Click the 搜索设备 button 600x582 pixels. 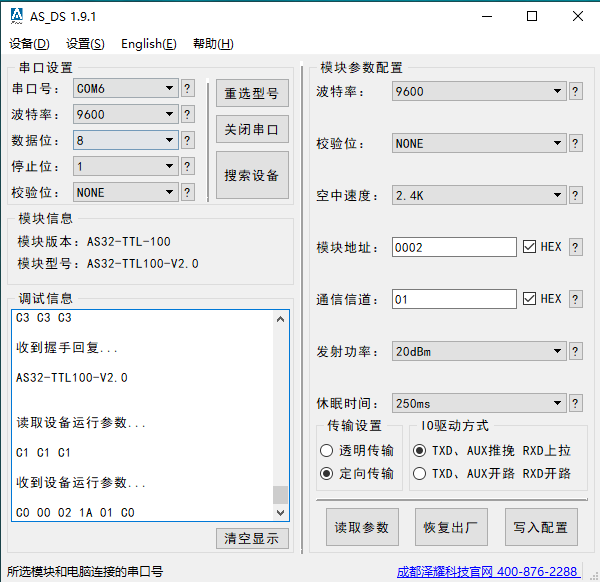(x=252, y=175)
